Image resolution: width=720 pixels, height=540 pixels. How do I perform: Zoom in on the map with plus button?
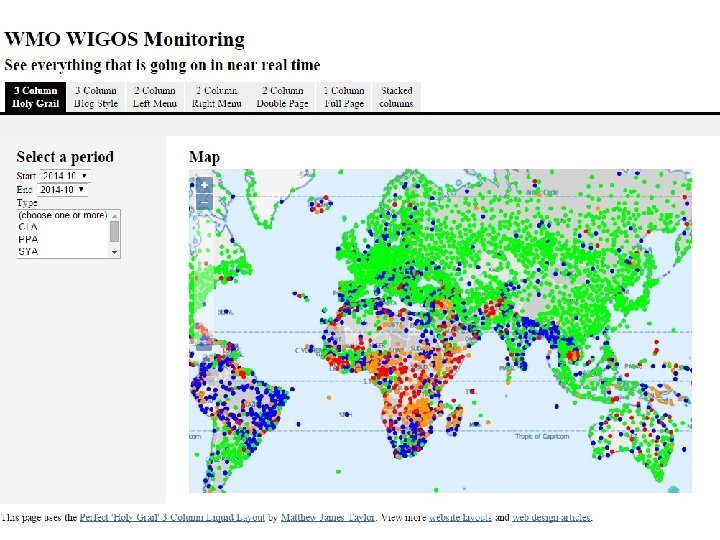pyautogui.click(x=204, y=186)
